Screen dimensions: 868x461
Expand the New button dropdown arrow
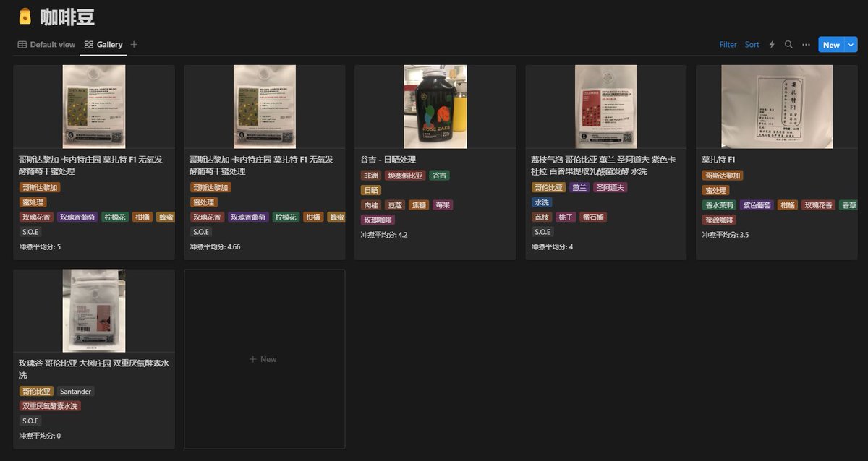(851, 45)
